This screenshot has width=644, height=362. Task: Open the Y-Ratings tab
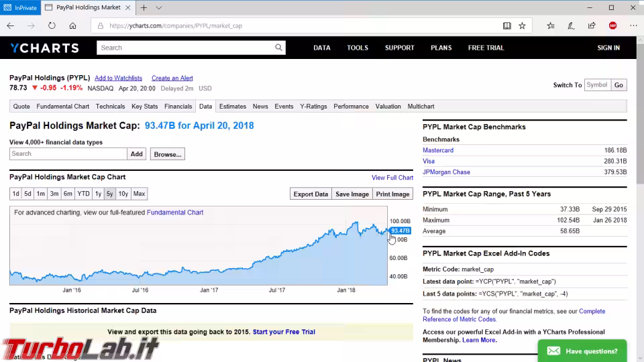point(313,107)
